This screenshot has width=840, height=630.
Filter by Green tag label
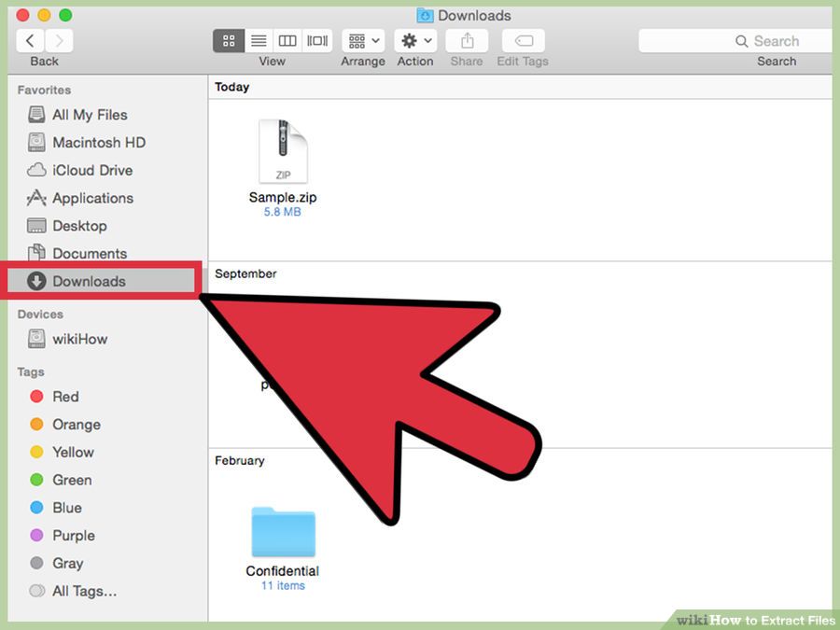tap(72, 480)
